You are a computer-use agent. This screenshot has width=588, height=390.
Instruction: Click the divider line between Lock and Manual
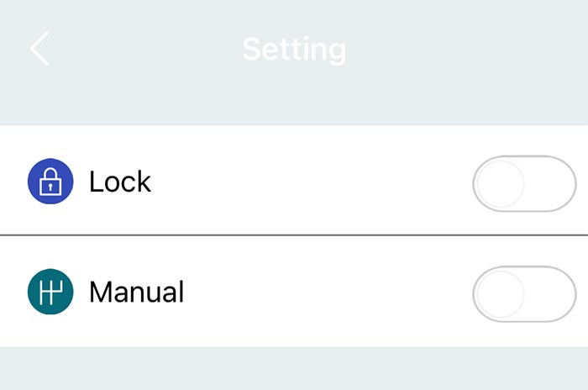[294, 236]
